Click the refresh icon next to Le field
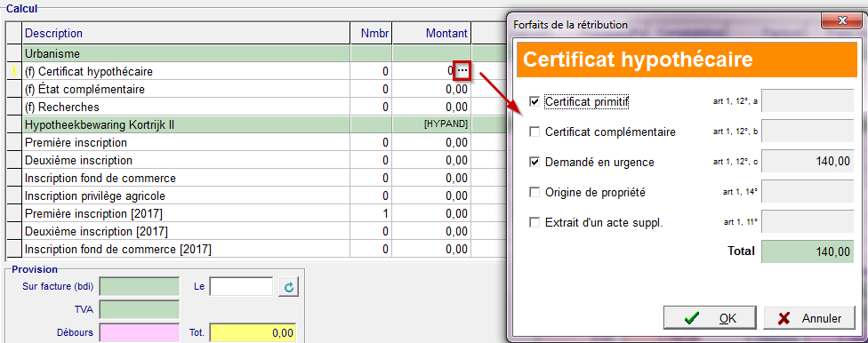 tap(288, 287)
